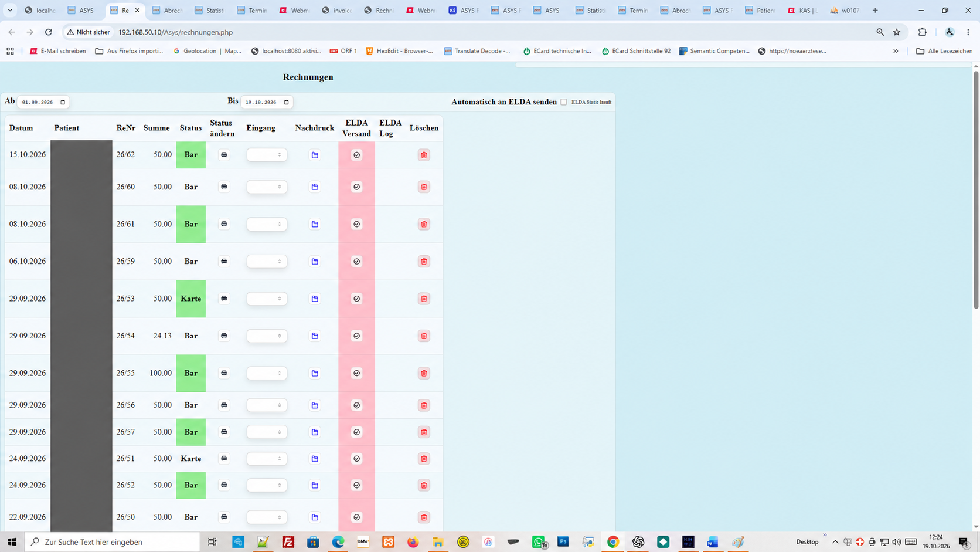The image size is (980, 552).
Task: Switch to the invoice browser tab
Action: click(x=338, y=11)
